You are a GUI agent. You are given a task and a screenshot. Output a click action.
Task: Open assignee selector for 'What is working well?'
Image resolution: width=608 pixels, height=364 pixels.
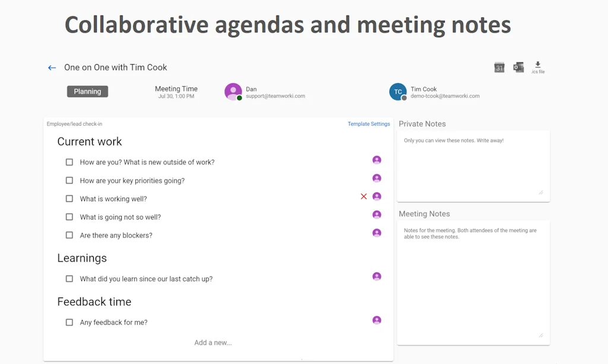pyautogui.click(x=377, y=196)
